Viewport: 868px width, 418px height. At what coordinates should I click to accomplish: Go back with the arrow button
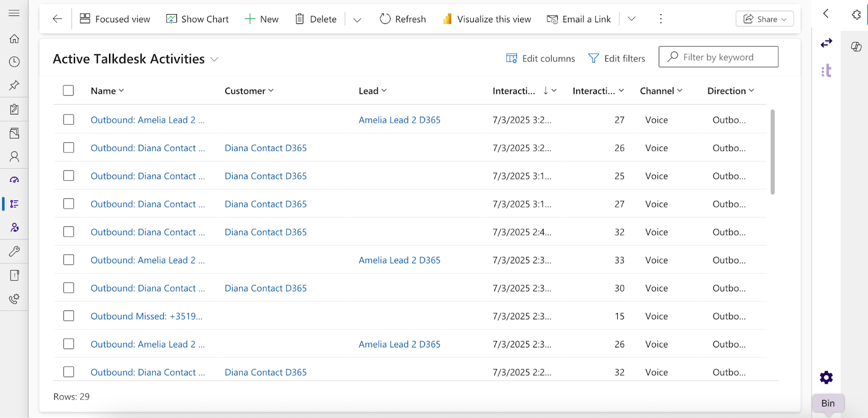point(58,19)
